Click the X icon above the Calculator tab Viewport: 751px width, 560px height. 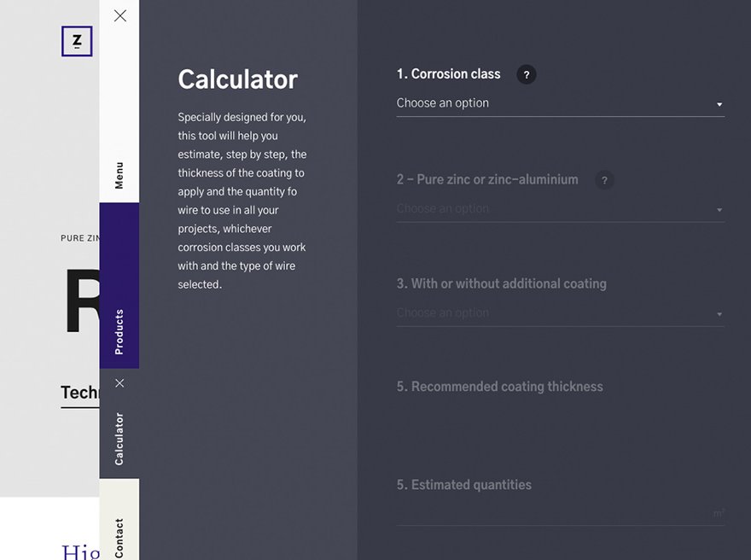click(119, 382)
